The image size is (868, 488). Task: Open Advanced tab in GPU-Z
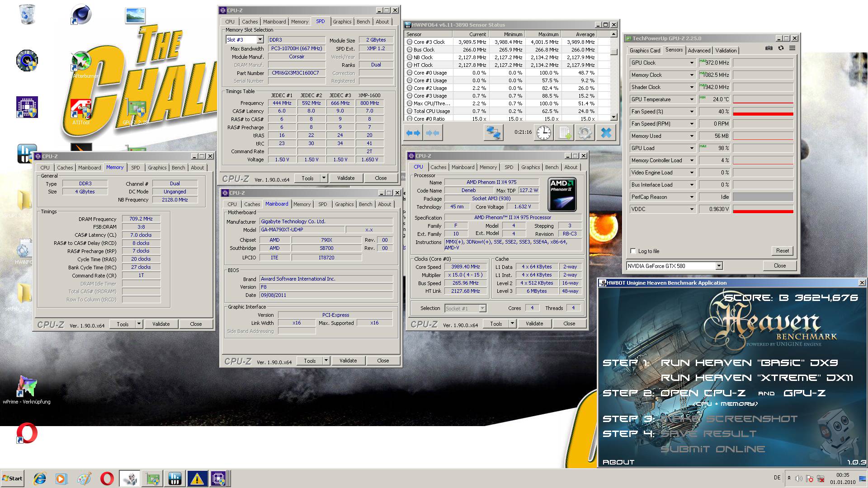point(699,51)
